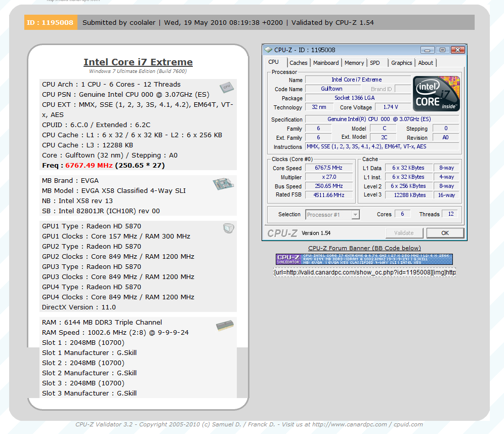The width and height of the screenshot is (504, 434).
Task: Click the BB code URL text field
Action: [x=364, y=272]
